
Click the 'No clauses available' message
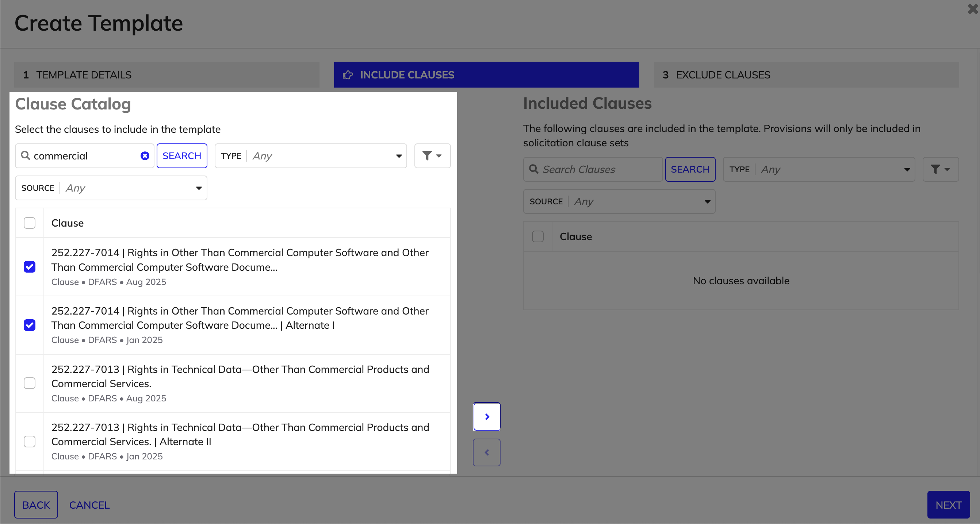click(x=741, y=281)
